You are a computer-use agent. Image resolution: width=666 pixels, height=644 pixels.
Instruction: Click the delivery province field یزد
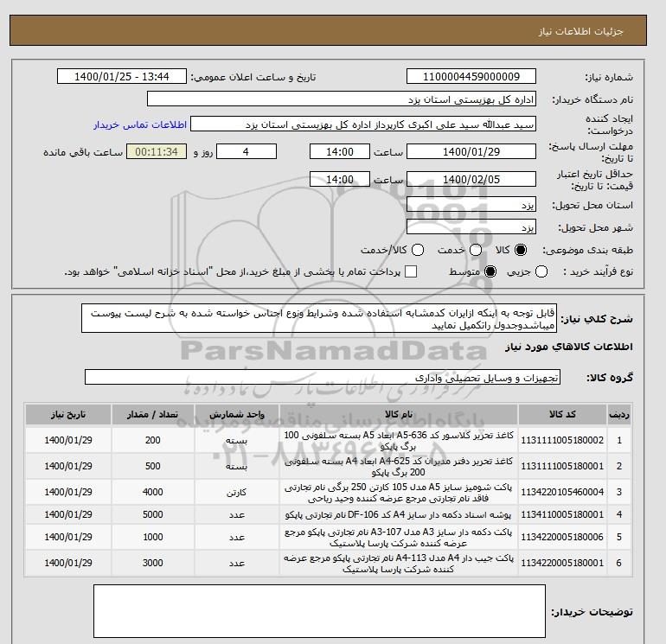click(471, 205)
